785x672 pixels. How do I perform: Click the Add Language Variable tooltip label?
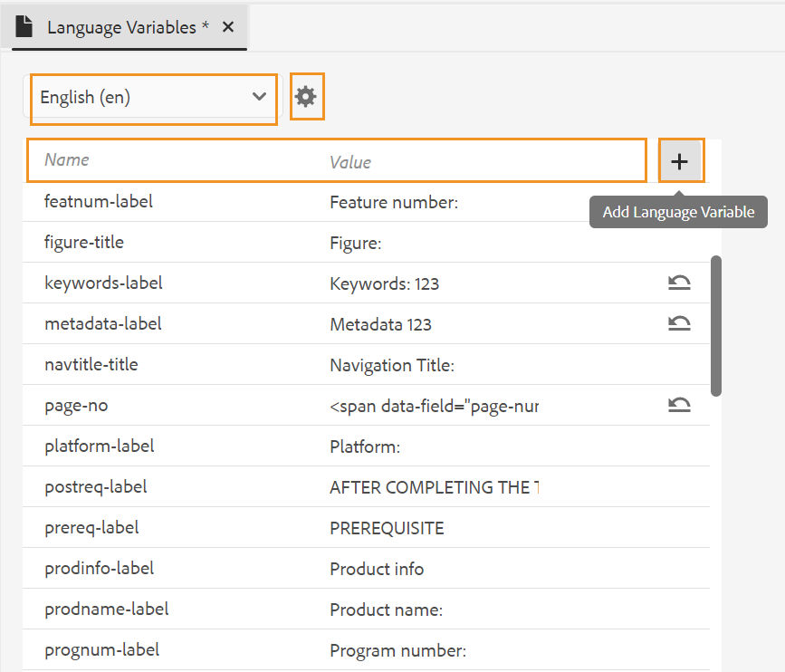coord(677,211)
